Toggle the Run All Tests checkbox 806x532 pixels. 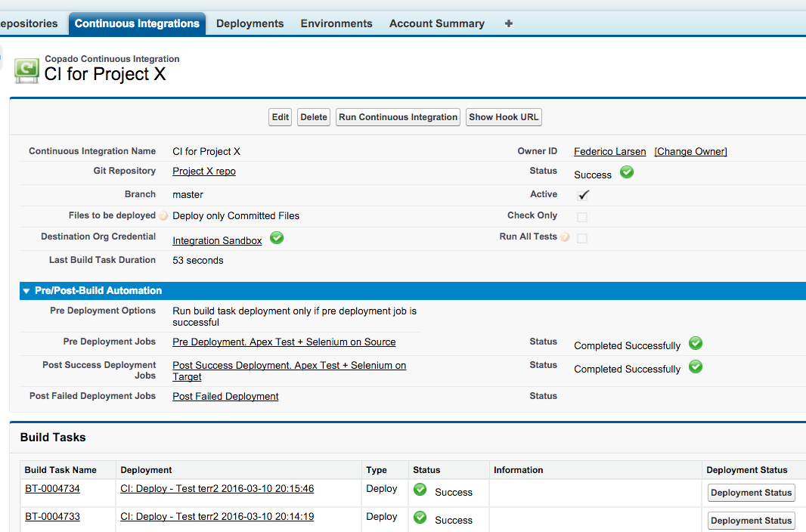(582, 238)
